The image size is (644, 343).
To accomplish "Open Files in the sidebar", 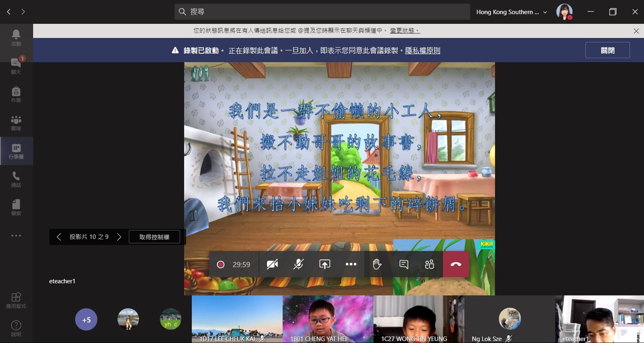I will coord(16,207).
